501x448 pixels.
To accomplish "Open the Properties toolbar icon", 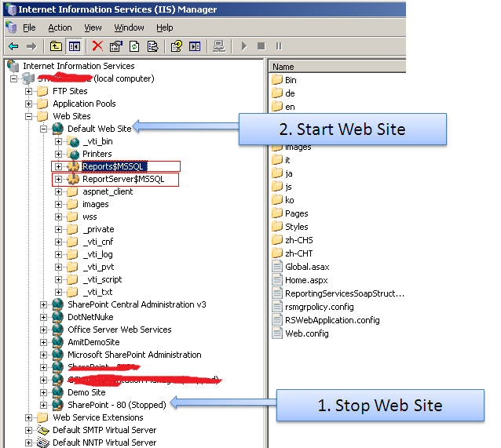I will pyautogui.click(x=116, y=46).
